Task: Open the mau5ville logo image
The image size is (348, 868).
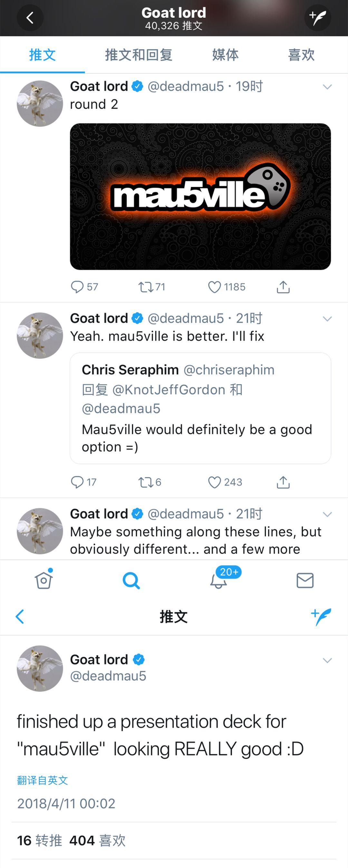Action: [200, 197]
